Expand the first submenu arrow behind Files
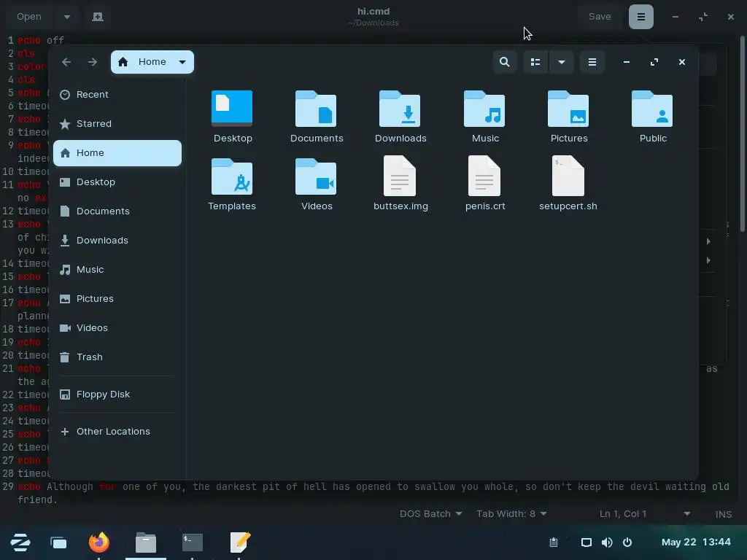The image size is (747, 560). (708, 241)
